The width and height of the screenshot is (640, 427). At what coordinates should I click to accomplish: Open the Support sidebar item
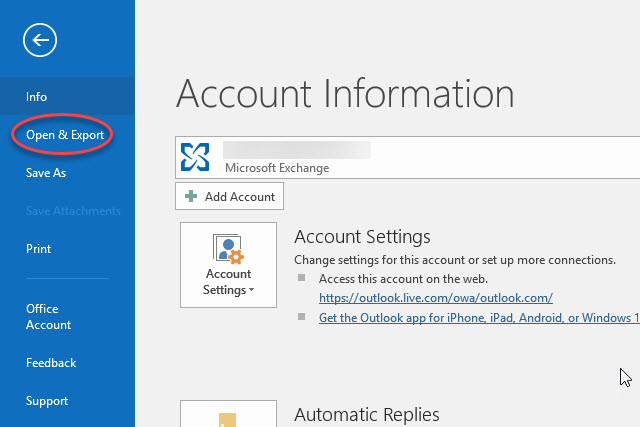coord(67,400)
